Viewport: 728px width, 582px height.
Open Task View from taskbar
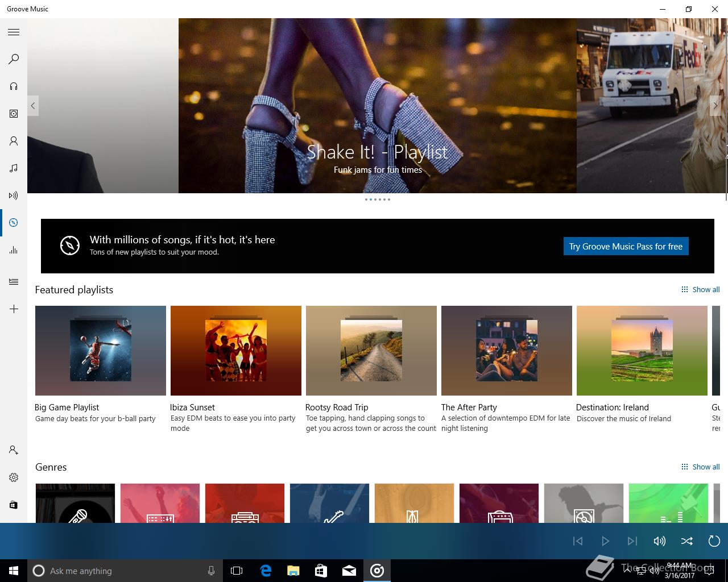pyautogui.click(x=237, y=571)
